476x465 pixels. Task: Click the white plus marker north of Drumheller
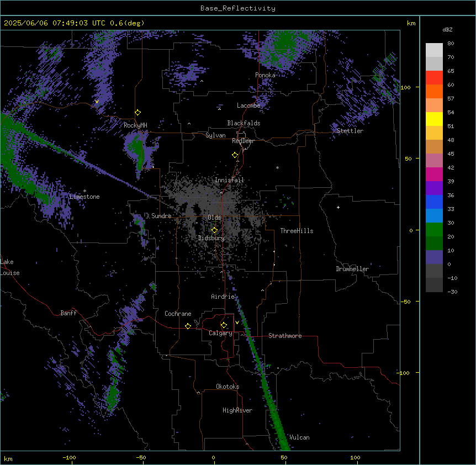coord(338,207)
